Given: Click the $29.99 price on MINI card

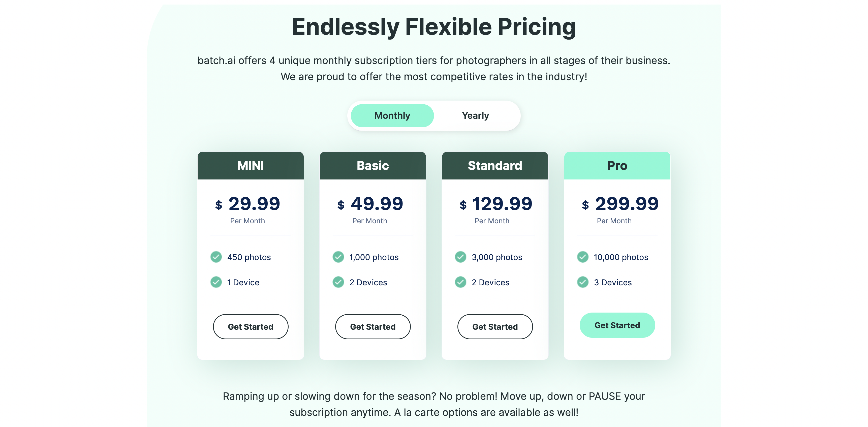Looking at the screenshot, I should pyautogui.click(x=248, y=204).
